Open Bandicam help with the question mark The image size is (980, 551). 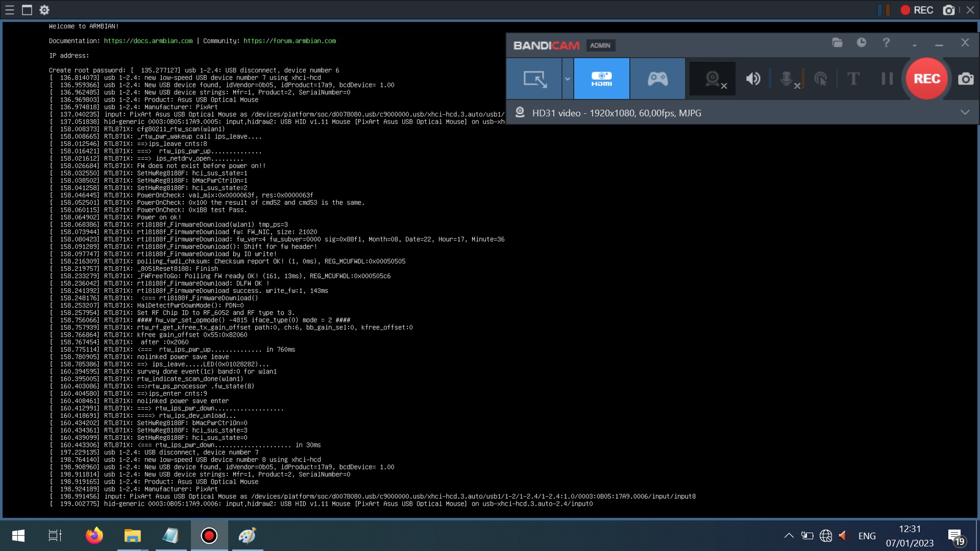886,43
